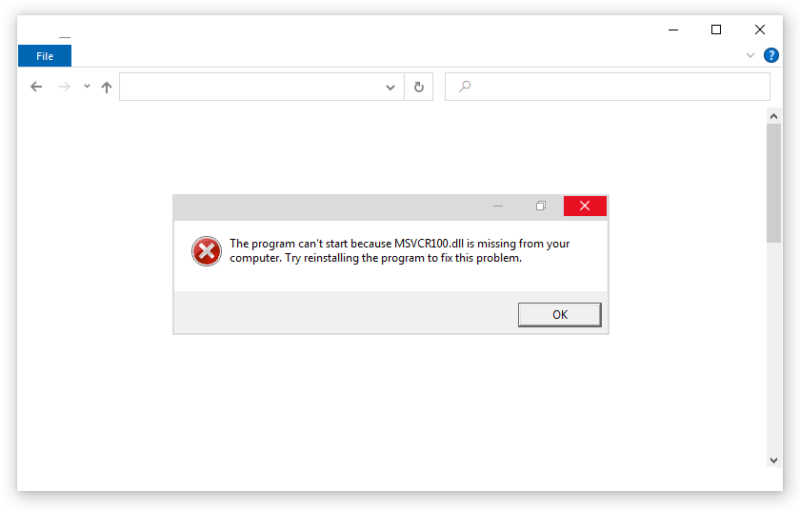Close the File Explorer window
800x512 pixels.
[760, 30]
